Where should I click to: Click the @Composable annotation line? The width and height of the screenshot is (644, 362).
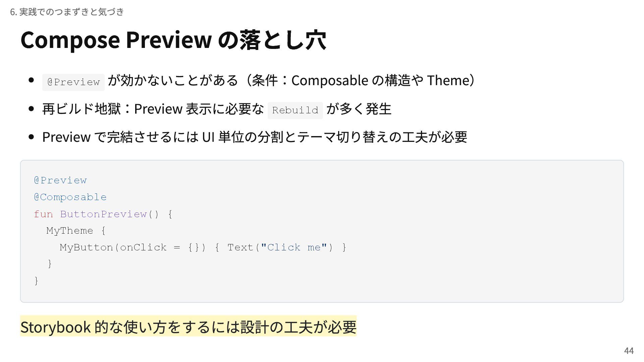tap(70, 197)
